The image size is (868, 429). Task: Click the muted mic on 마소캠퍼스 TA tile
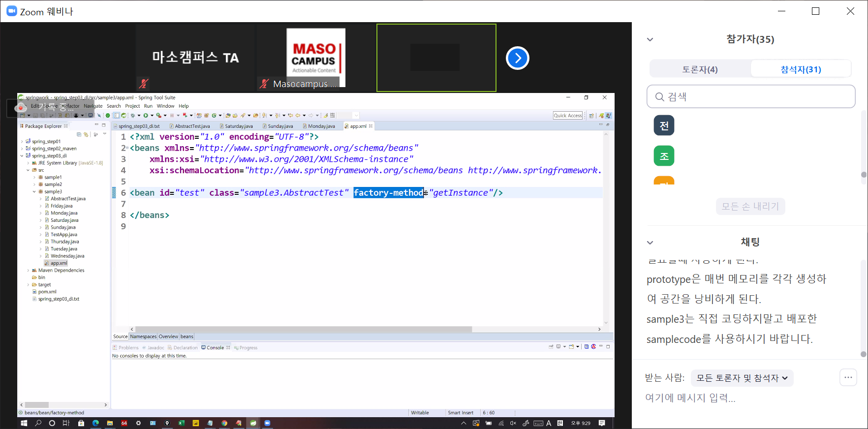coord(143,84)
